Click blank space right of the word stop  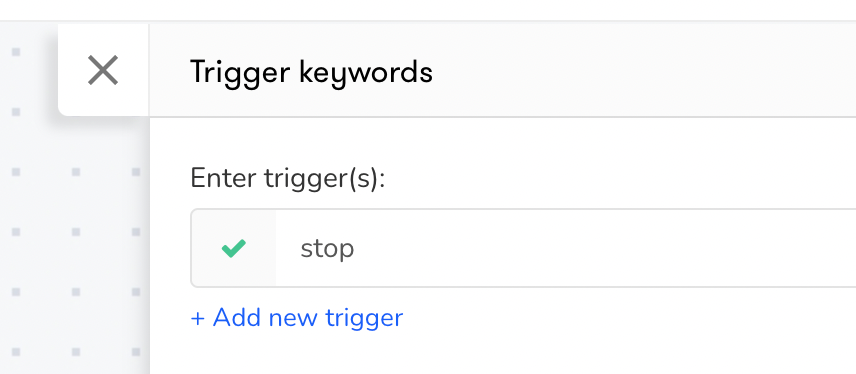click(601, 248)
